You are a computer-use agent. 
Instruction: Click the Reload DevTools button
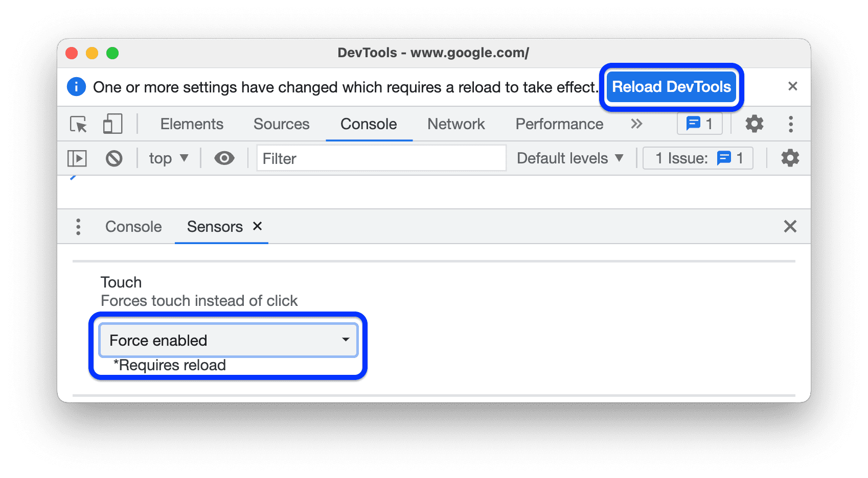(x=671, y=87)
